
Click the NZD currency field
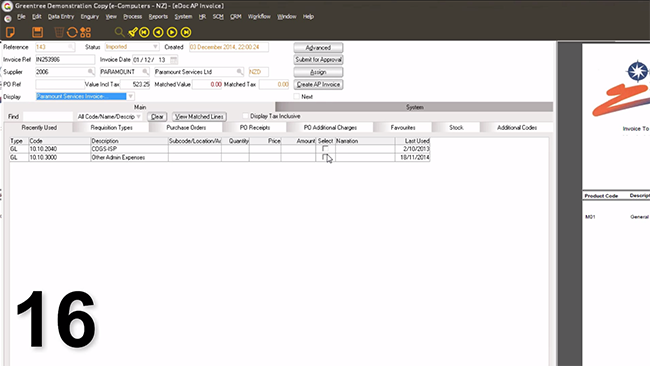coord(258,72)
